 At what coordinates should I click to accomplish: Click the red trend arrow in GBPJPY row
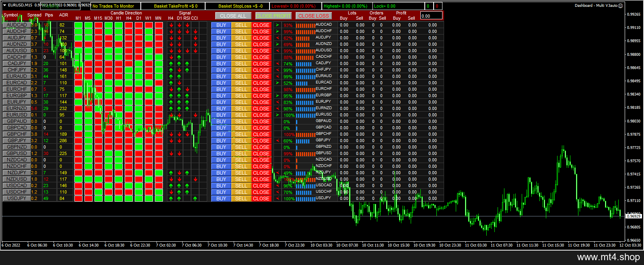click(x=277, y=141)
